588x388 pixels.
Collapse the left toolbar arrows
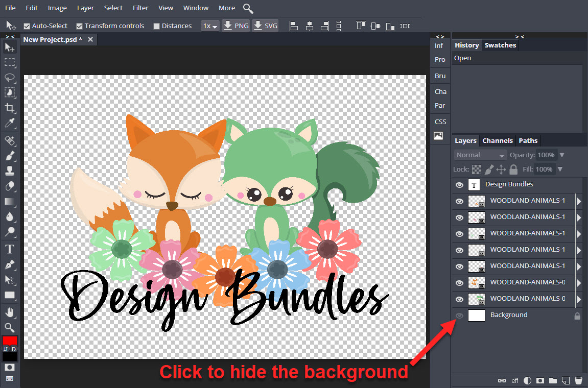10,36
